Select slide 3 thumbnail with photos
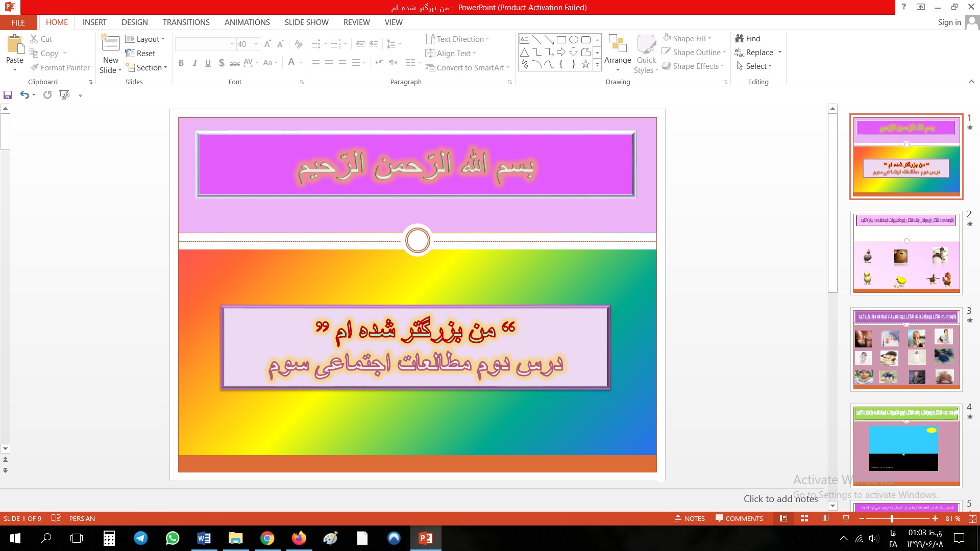The image size is (980, 551). [906, 349]
